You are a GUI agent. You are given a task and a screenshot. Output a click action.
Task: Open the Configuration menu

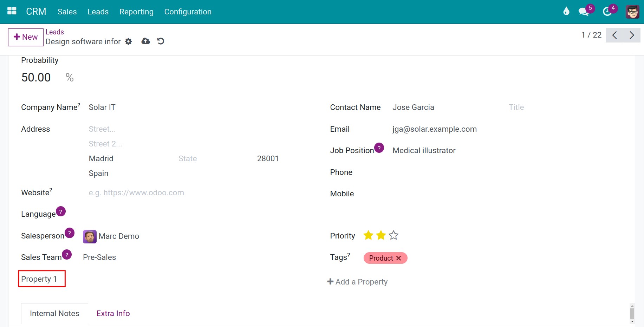188,12
